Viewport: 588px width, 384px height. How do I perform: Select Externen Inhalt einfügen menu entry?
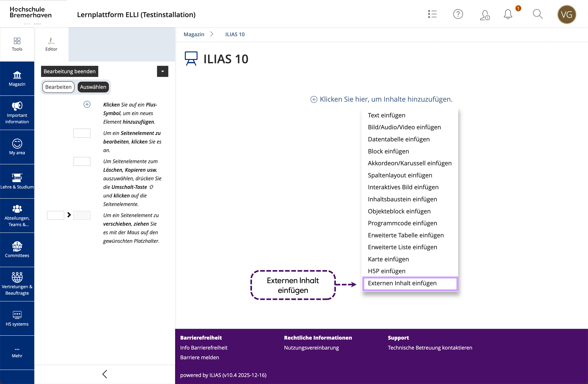402,283
